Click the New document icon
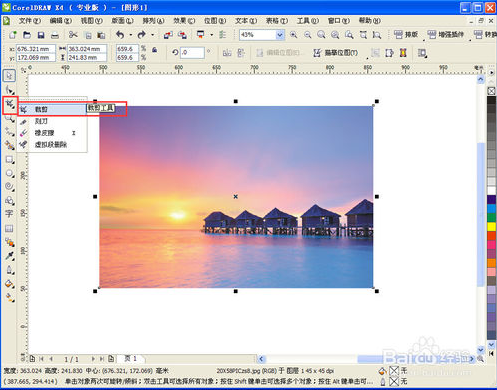The width and height of the screenshot is (497, 390). [x=13, y=35]
